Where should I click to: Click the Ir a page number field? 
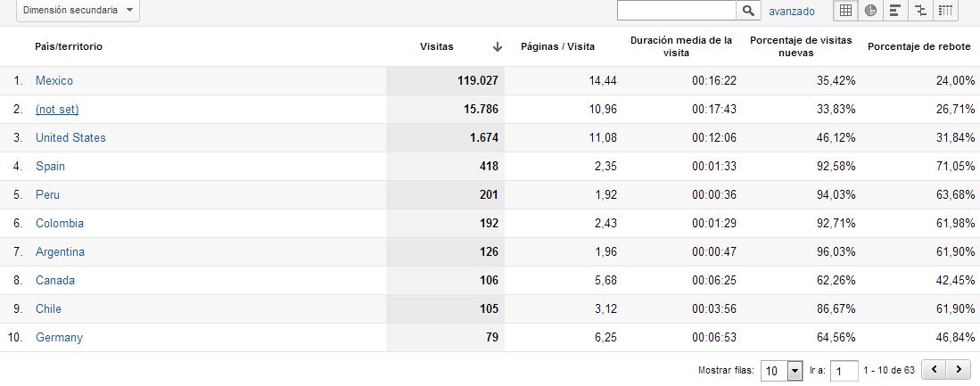(844, 370)
